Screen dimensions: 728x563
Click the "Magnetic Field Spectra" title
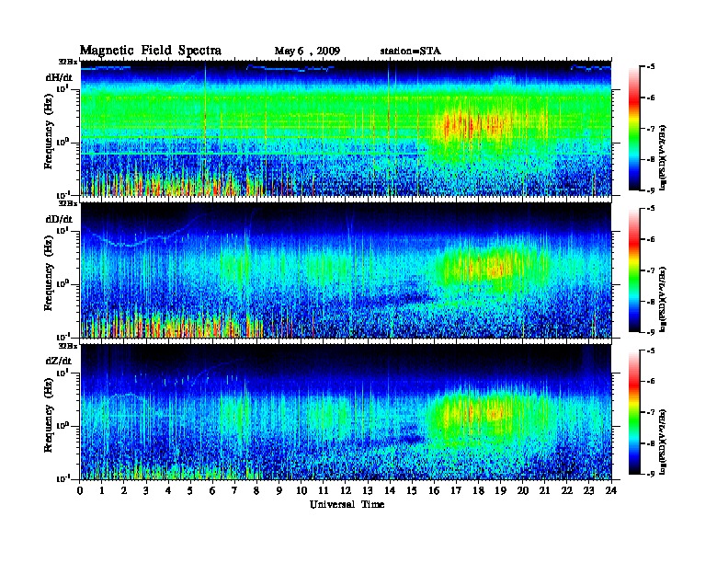coord(151,51)
